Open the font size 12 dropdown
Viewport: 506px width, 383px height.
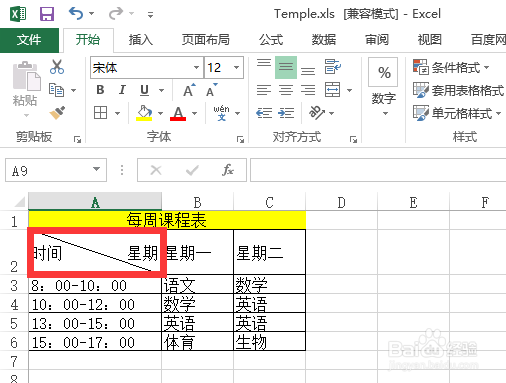237,68
